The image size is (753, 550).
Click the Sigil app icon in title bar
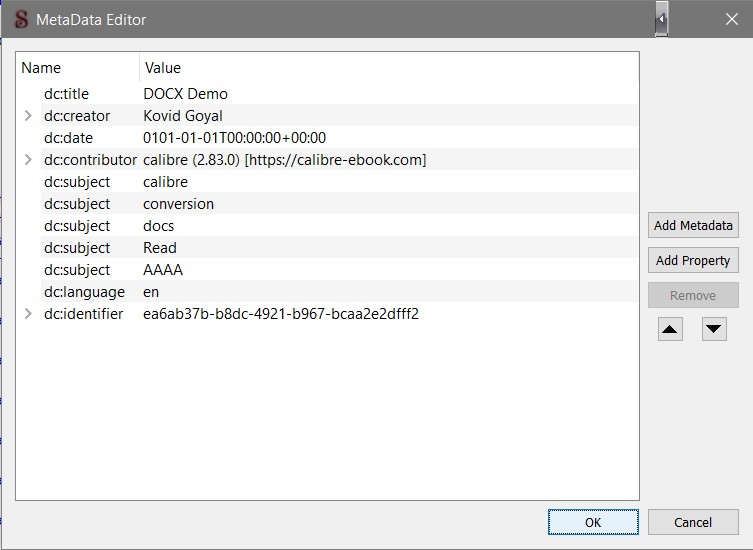[21, 19]
